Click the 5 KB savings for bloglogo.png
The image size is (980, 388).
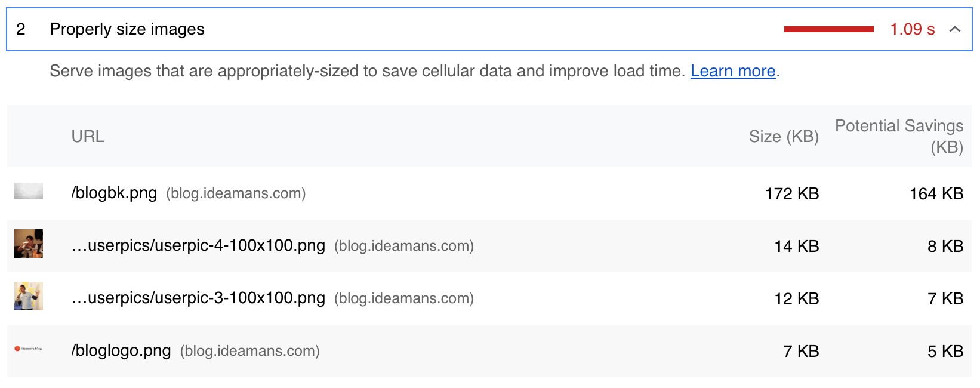[945, 352]
